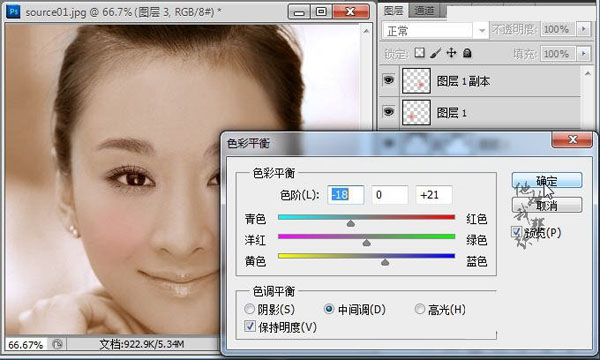Click the first 色阶 field showing -18

pyautogui.click(x=346, y=195)
